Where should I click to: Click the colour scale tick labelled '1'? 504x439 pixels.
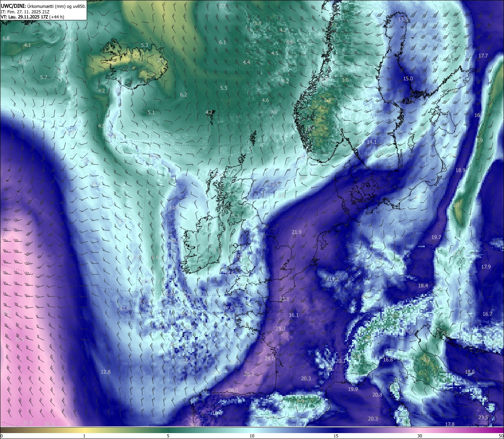pyautogui.click(x=84, y=436)
